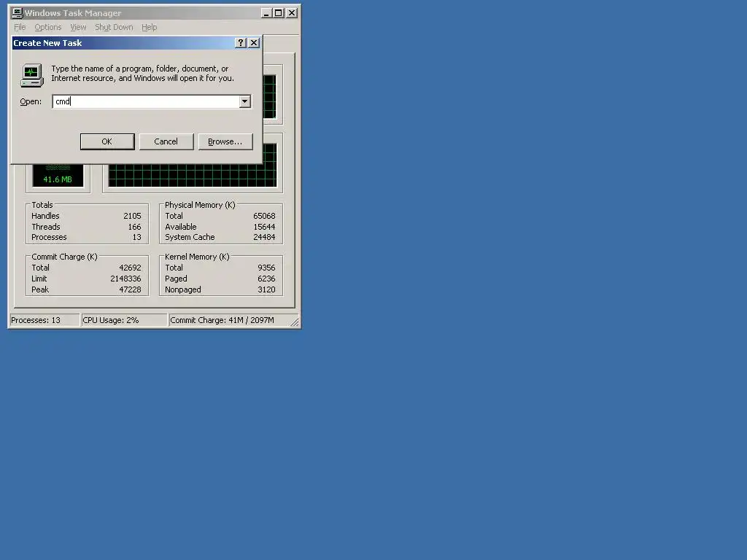Click status bar Commit Charge: 41M / 2097M
This screenshot has width=747, height=560.
click(228, 320)
